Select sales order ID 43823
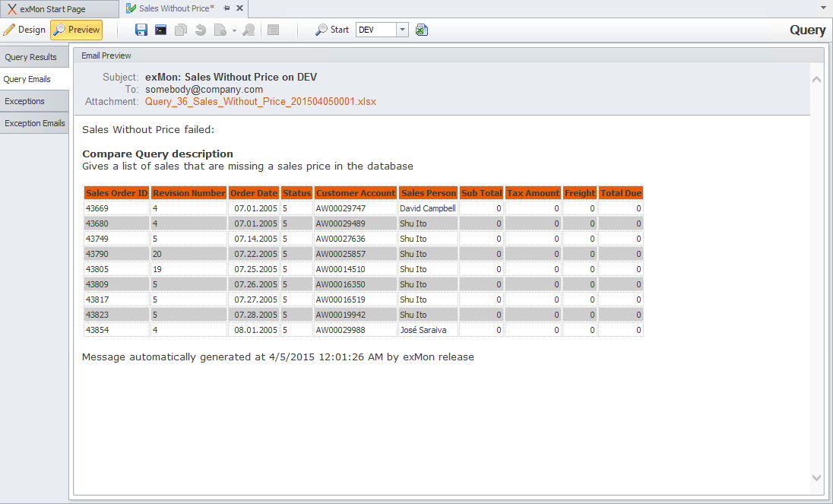 [97, 315]
